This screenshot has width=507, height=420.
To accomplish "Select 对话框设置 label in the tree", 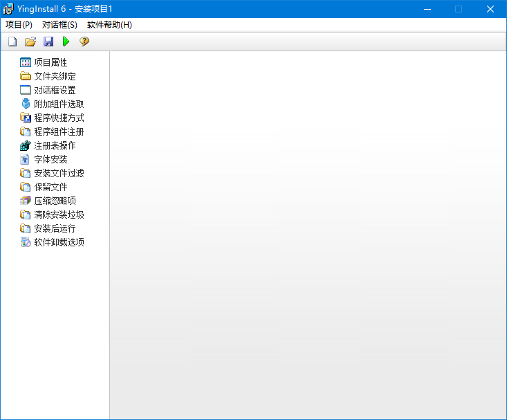I will coord(55,90).
